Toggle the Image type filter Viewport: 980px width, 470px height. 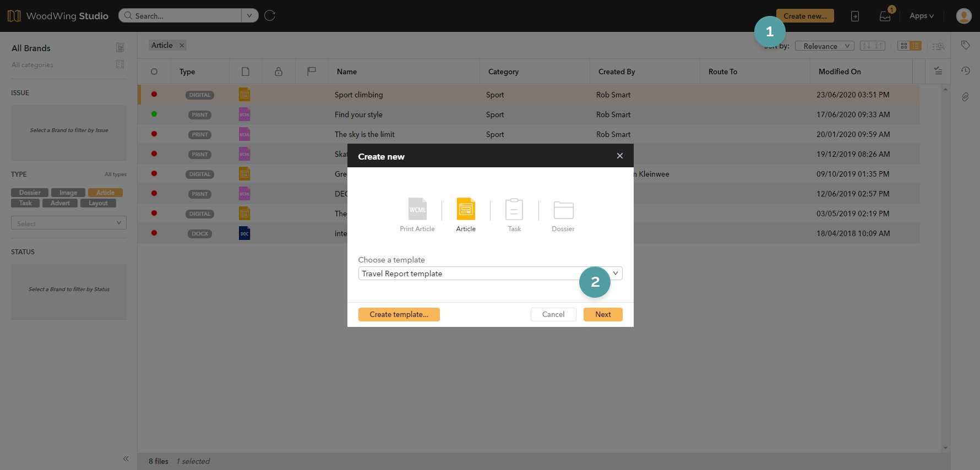pos(68,193)
